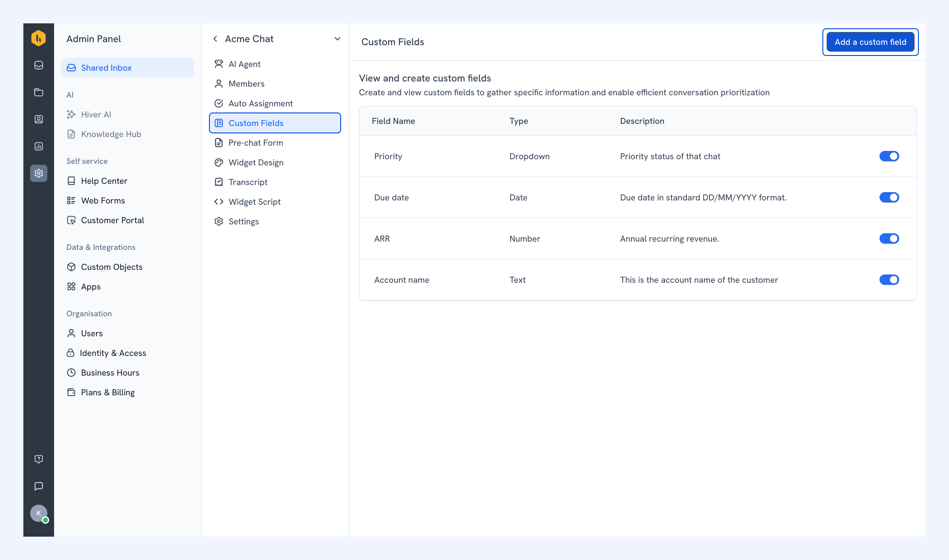
Task: Click the Hiver logo at top left
Action: (x=38, y=38)
